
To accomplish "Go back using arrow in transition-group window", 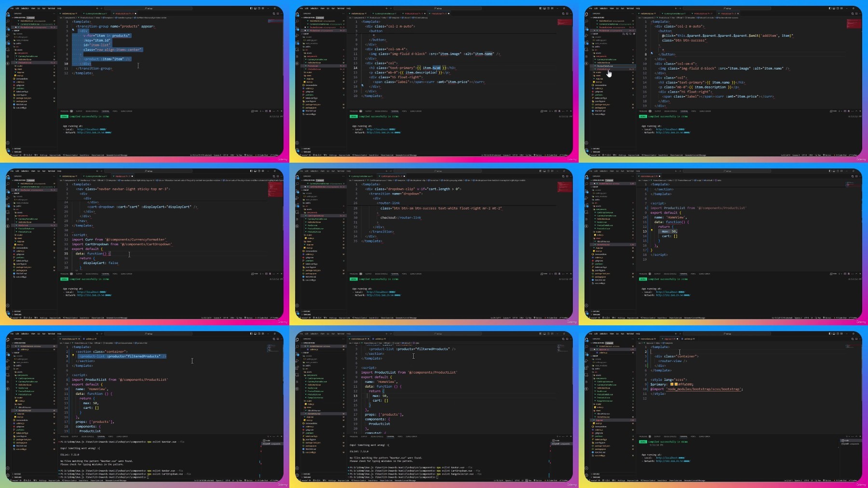I will pyautogui.click(x=97, y=8).
